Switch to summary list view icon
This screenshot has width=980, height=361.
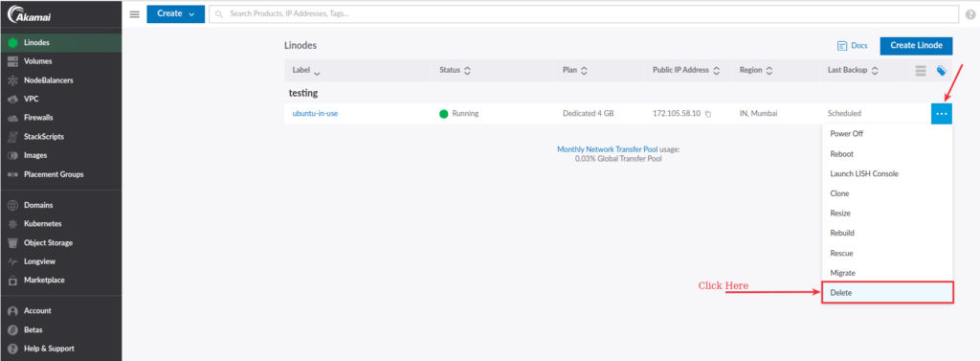click(x=921, y=71)
